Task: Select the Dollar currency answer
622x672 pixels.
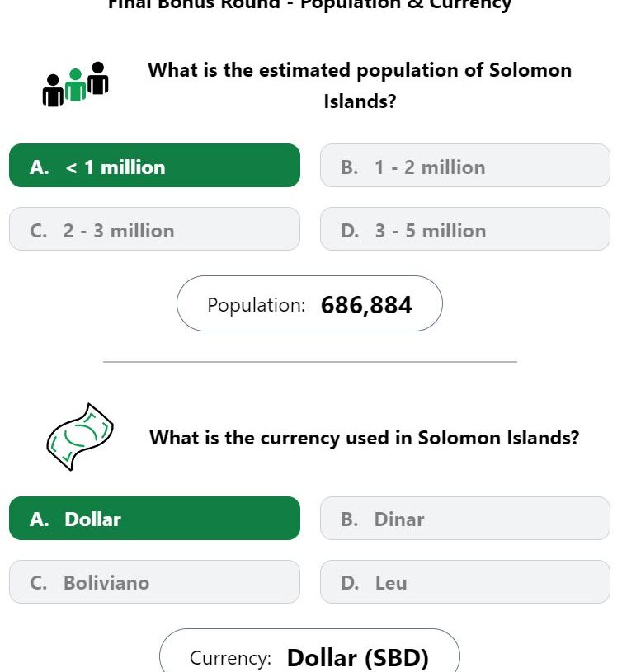Action: 154,518
